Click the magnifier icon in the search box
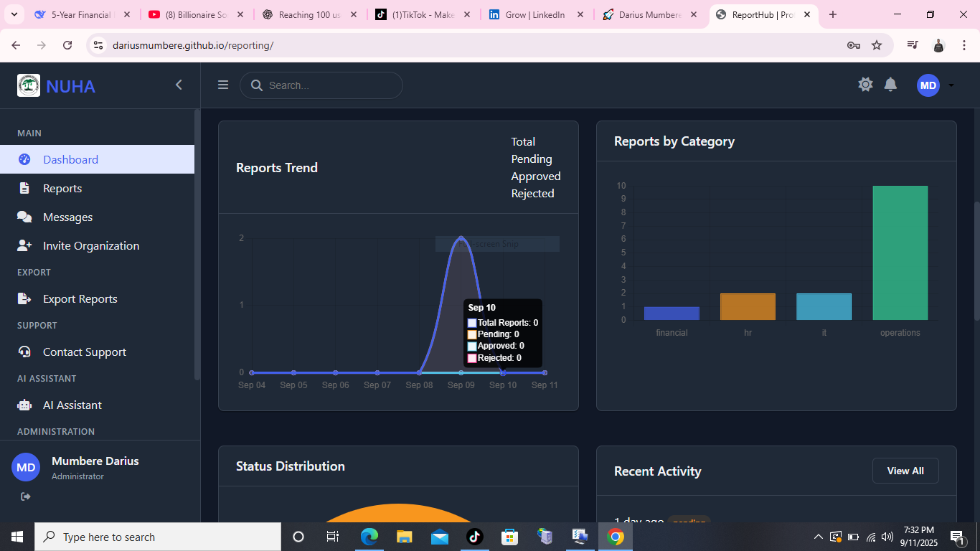 coord(256,85)
